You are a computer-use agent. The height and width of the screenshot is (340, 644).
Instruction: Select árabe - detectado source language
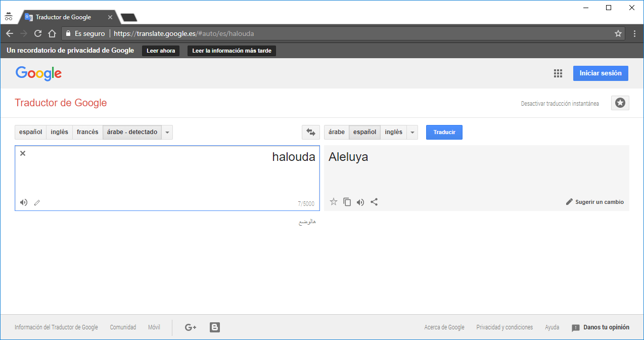pyautogui.click(x=132, y=132)
